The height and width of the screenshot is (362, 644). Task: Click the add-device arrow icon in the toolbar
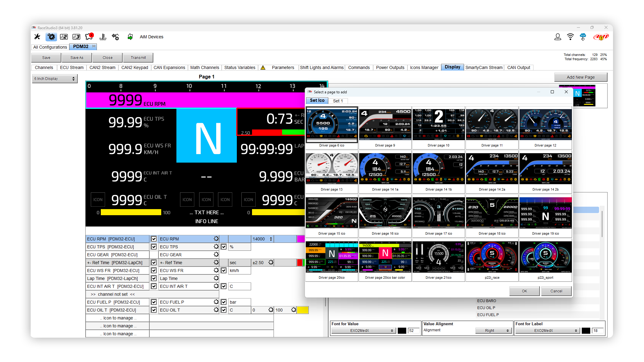click(115, 37)
